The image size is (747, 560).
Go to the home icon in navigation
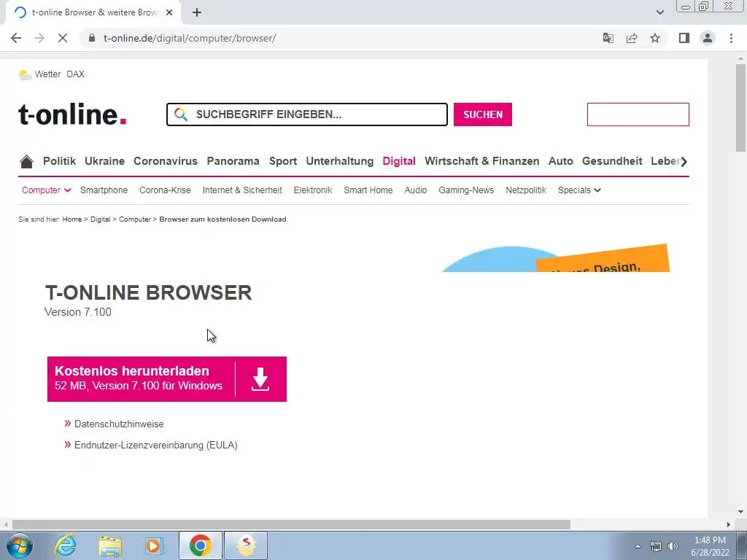(x=27, y=161)
